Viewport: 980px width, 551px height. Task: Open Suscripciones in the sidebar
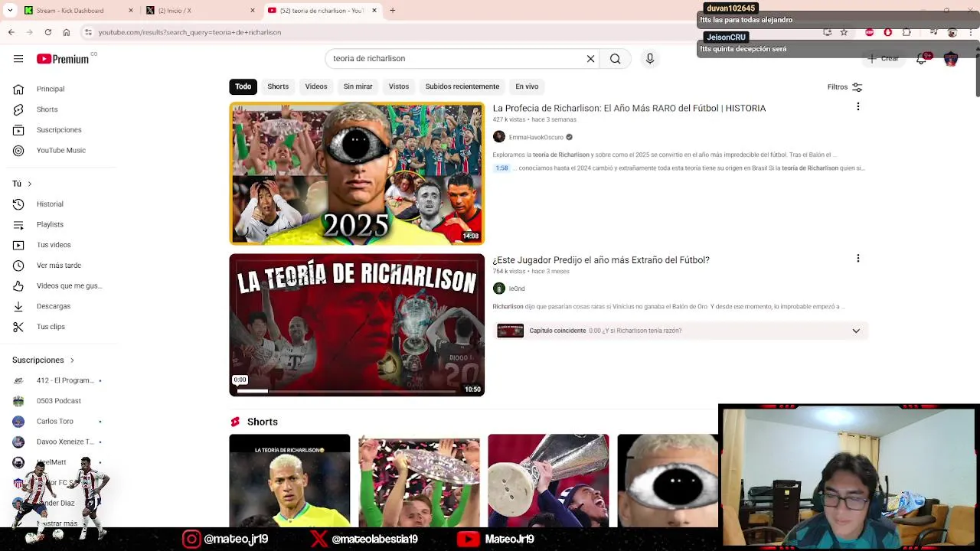(57, 130)
